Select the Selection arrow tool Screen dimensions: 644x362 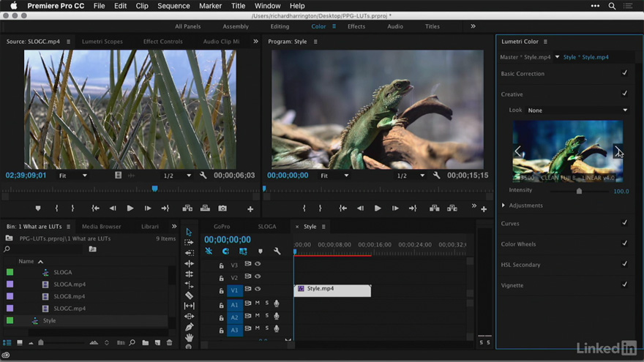point(189,232)
